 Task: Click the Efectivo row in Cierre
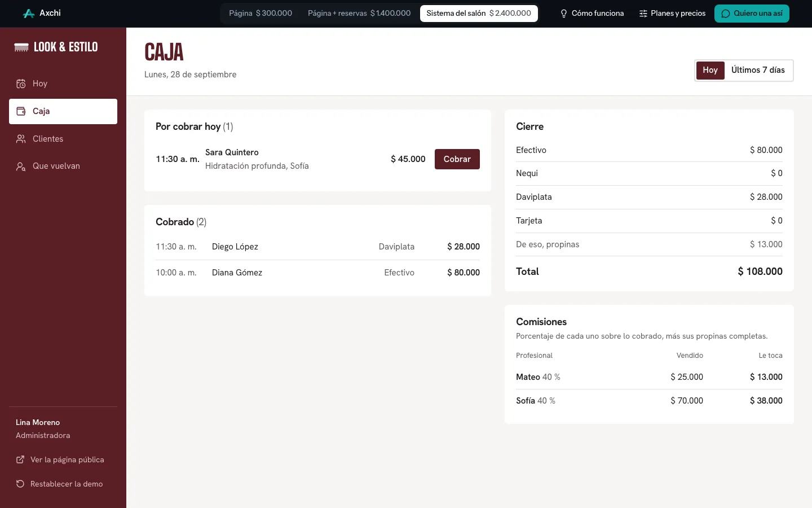649,150
